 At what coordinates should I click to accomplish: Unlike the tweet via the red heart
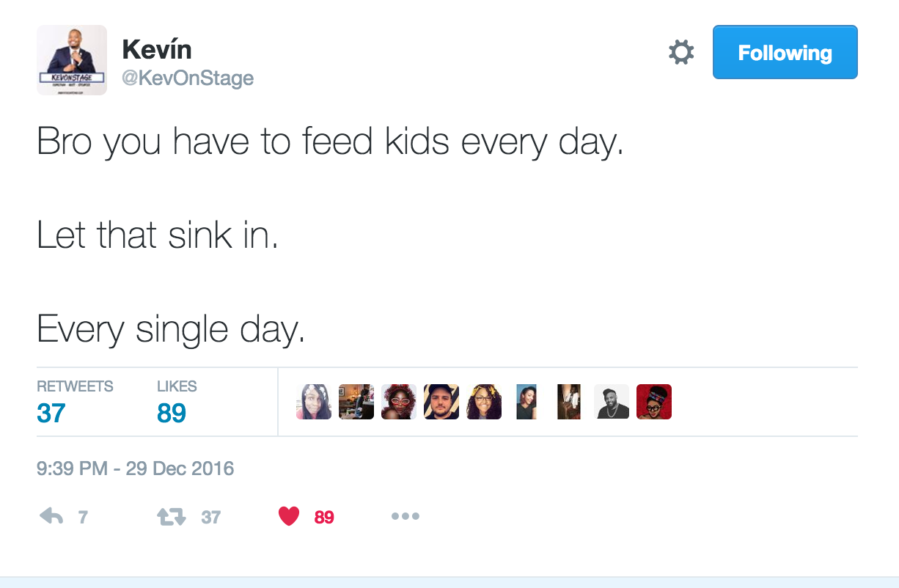289,517
